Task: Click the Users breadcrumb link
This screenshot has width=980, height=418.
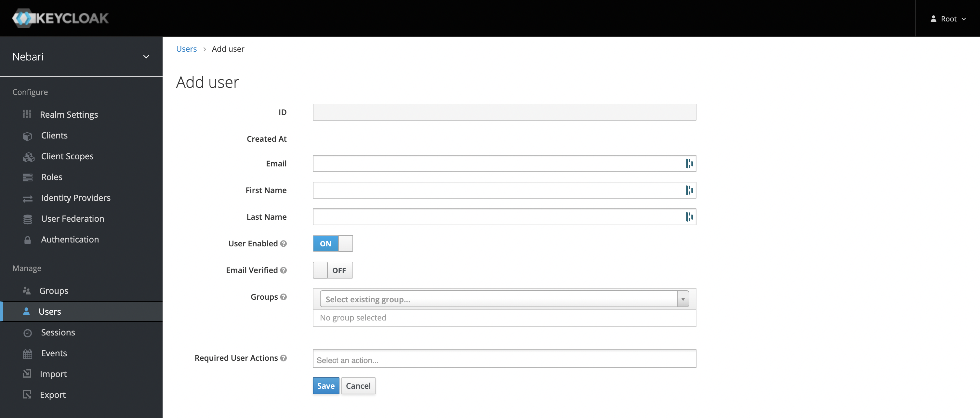Action: tap(186, 48)
